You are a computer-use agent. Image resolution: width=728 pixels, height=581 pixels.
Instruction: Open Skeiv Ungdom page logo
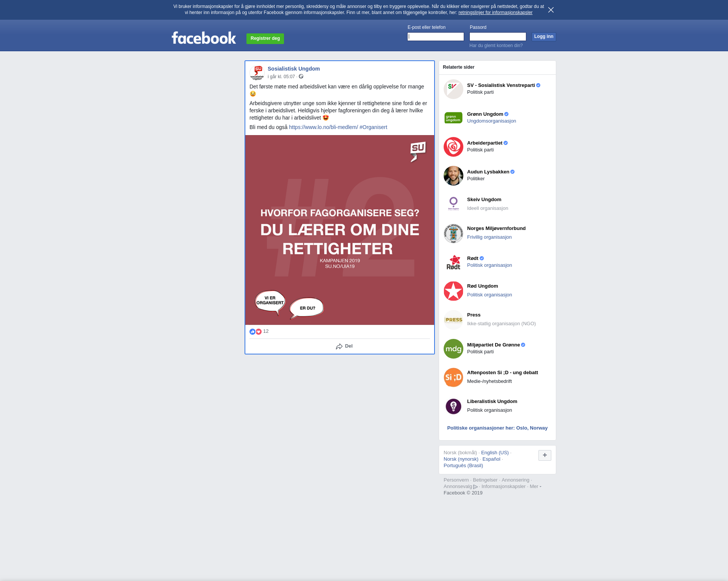(x=453, y=205)
